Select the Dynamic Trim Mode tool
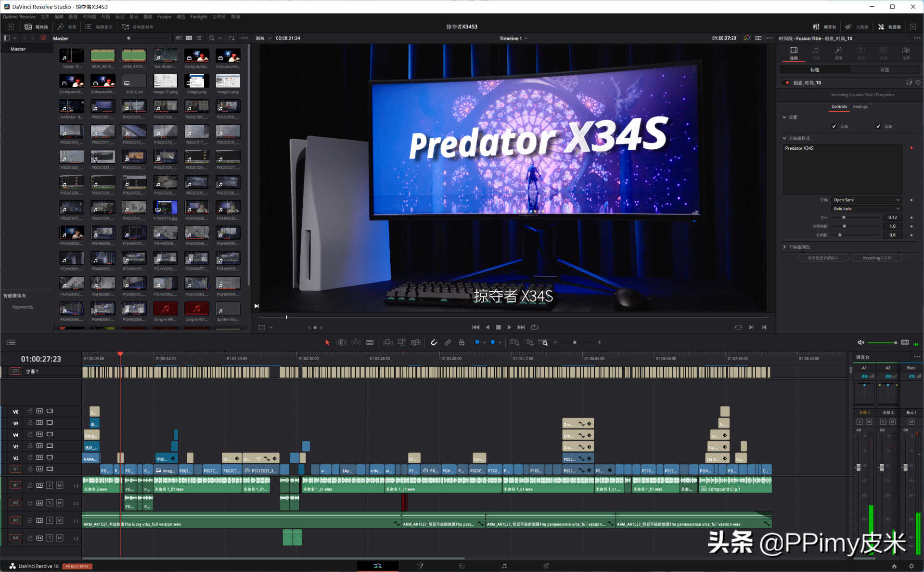This screenshot has width=924, height=572. point(356,342)
